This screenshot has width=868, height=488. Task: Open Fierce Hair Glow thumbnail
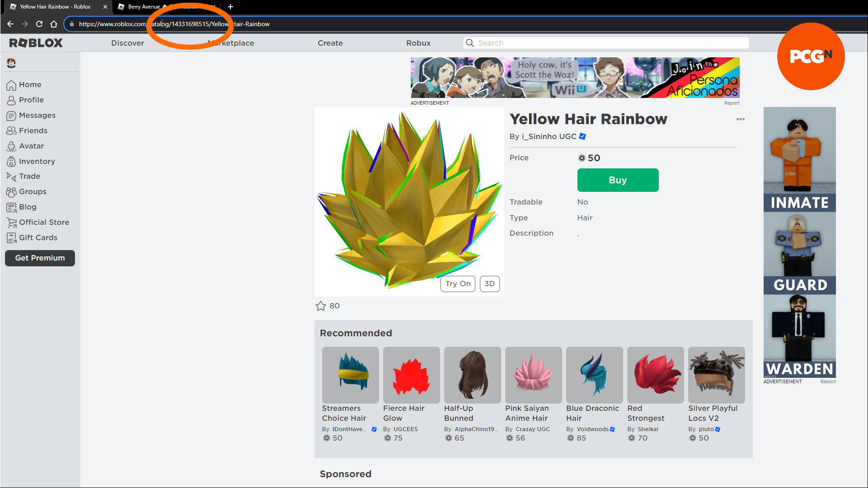pyautogui.click(x=411, y=375)
